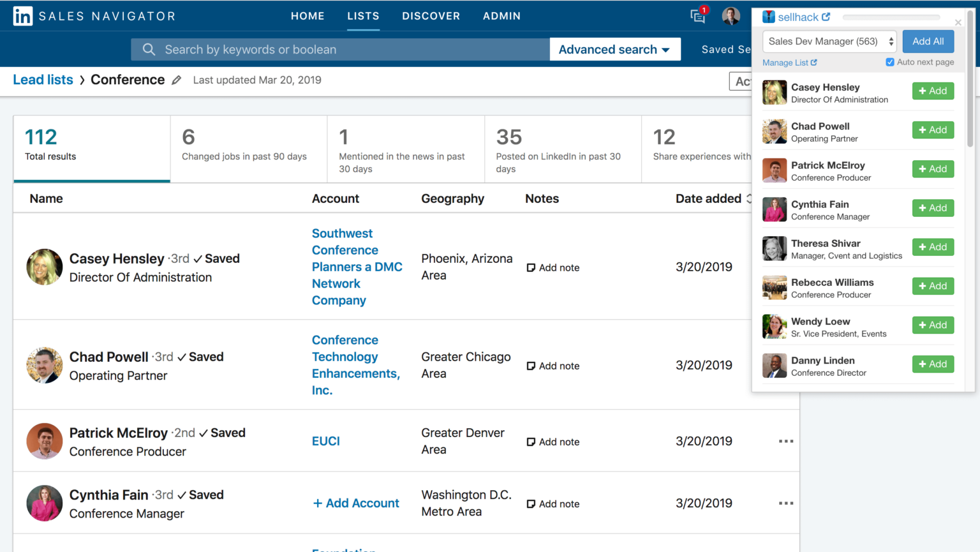
Task: Click the search magnifying glass icon
Action: point(149,49)
